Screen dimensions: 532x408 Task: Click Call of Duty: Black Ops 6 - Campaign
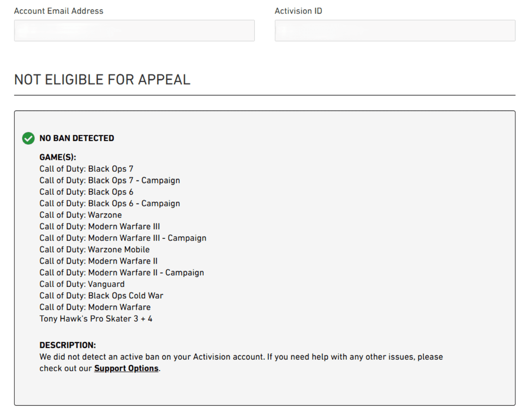pyautogui.click(x=109, y=203)
